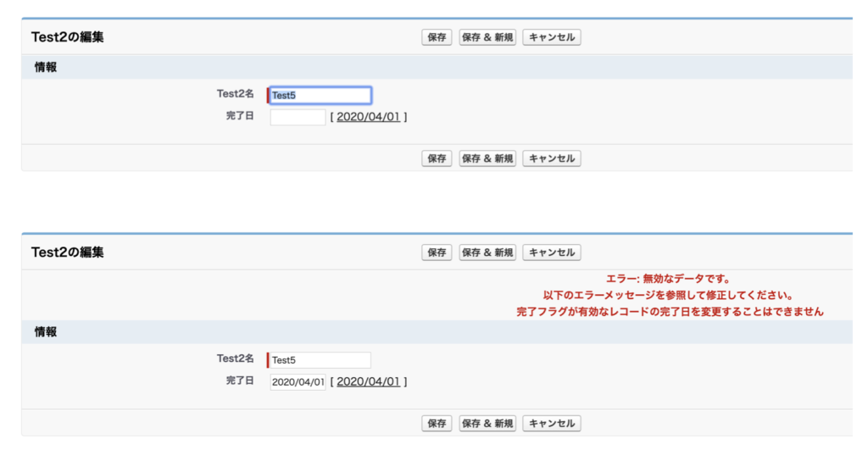Viewport: 868px width, 450px height.
Task: Click the Test2名 field in error form
Action: click(320, 360)
